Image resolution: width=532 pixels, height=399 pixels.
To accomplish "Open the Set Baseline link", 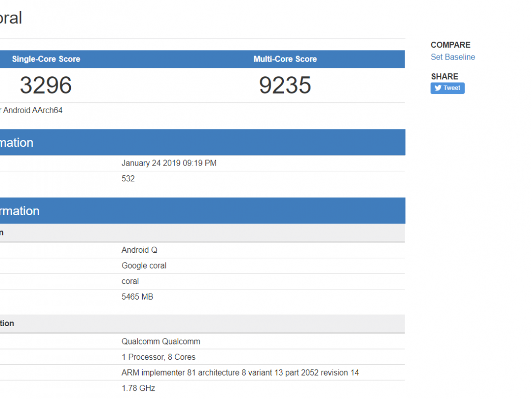I will coord(453,57).
